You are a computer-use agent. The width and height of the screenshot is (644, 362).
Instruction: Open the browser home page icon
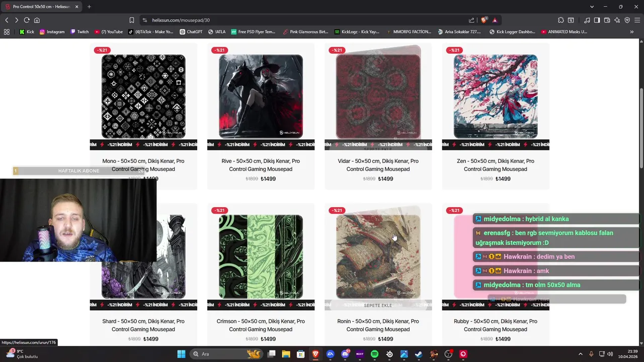(x=37, y=20)
